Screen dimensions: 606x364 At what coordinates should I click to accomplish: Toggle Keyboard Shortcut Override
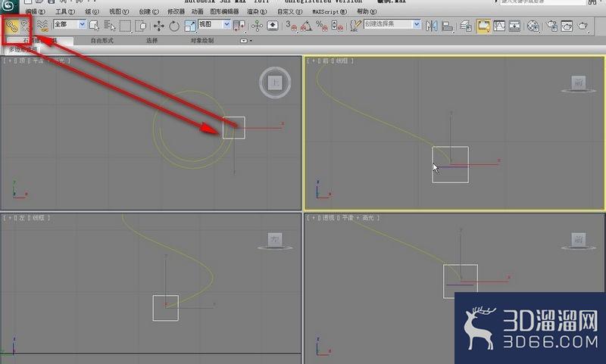pyautogui.click(x=273, y=26)
